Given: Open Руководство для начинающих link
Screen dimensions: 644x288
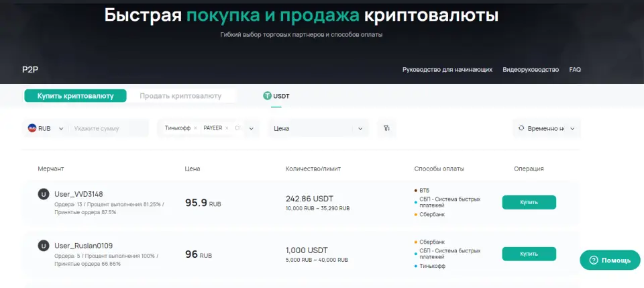Looking at the screenshot, I should [447, 69].
